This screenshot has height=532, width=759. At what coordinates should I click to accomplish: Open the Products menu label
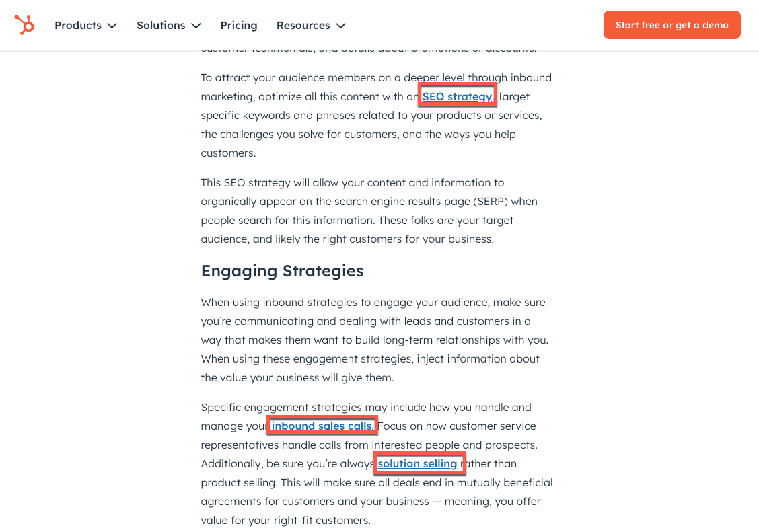click(x=78, y=26)
